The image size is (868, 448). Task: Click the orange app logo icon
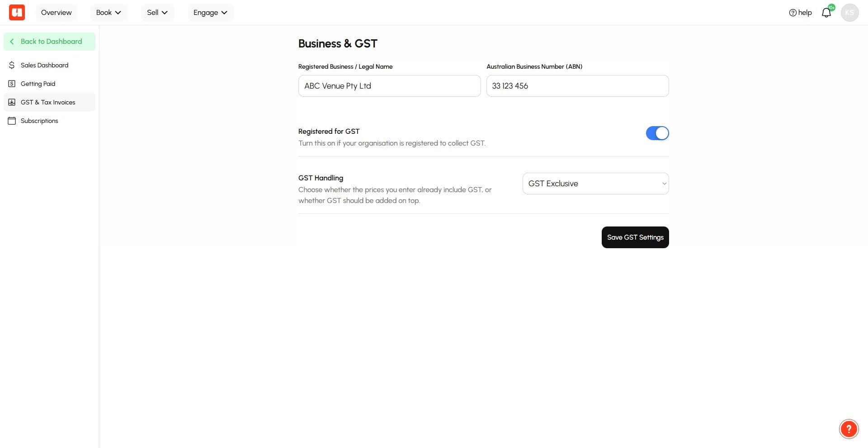[x=17, y=12]
